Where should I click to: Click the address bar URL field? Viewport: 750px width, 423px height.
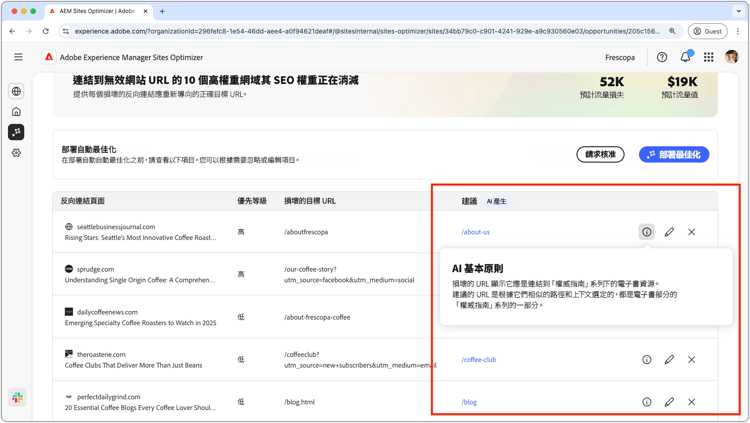[367, 31]
